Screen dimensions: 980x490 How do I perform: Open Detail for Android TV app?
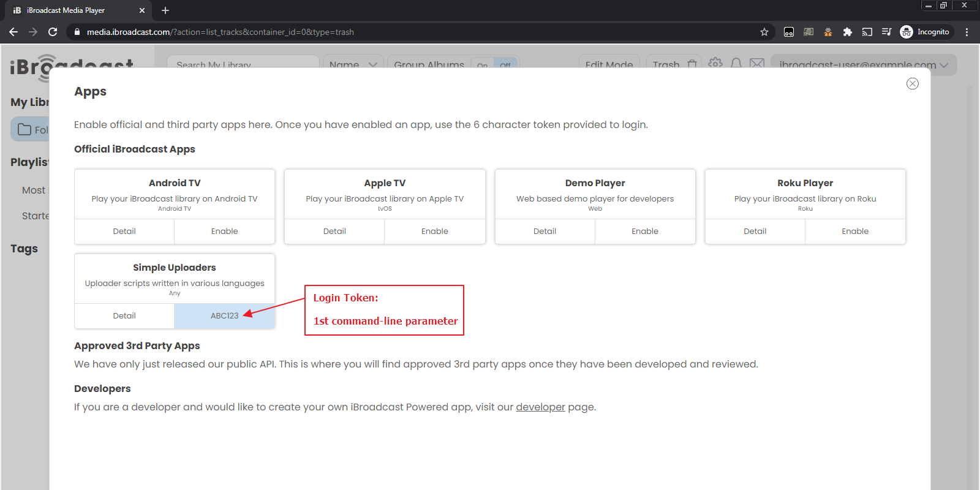point(124,232)
